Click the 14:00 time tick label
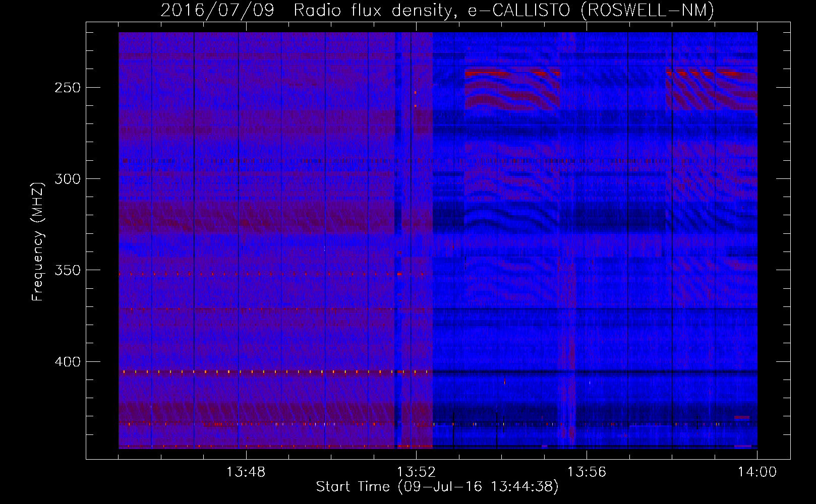The height and width of the screenshot is (504, 816). pyautogui.click(x=757, y=472)
